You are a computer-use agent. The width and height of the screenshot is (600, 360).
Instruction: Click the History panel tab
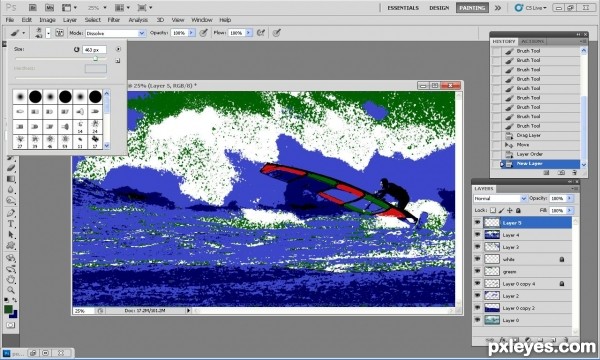504,41
